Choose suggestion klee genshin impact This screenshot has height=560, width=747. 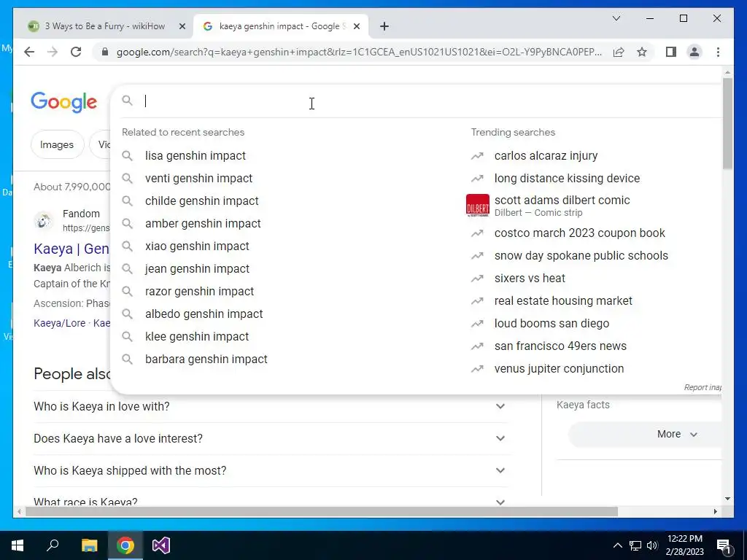(197, 337)
